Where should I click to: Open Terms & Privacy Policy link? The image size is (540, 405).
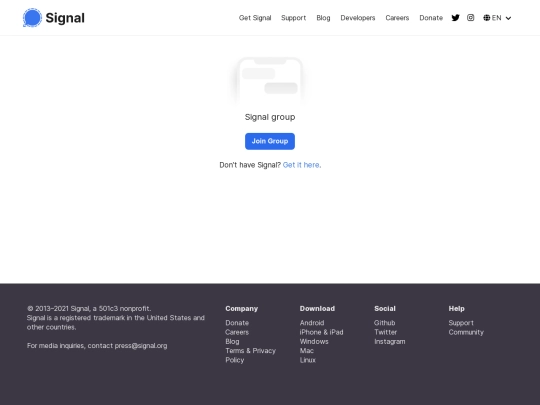click(250, 355)
